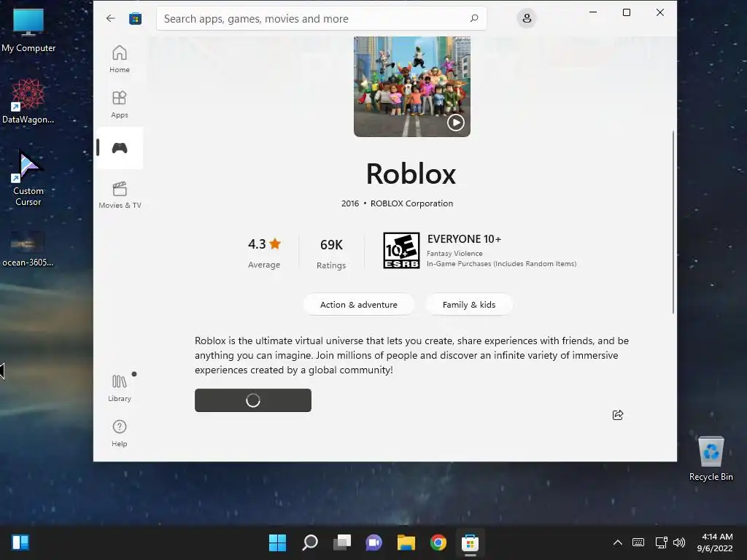Viewport: 747px width, 560px height.
Task: Open the account profile icon
Action: [x=527, y=18]
